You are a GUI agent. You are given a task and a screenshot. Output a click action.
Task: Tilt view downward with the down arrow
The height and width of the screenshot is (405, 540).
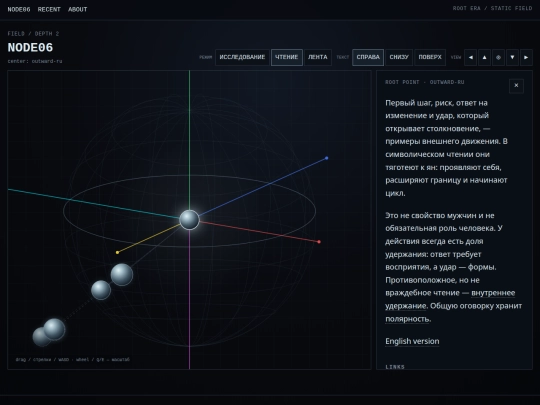tap(512, 58)
